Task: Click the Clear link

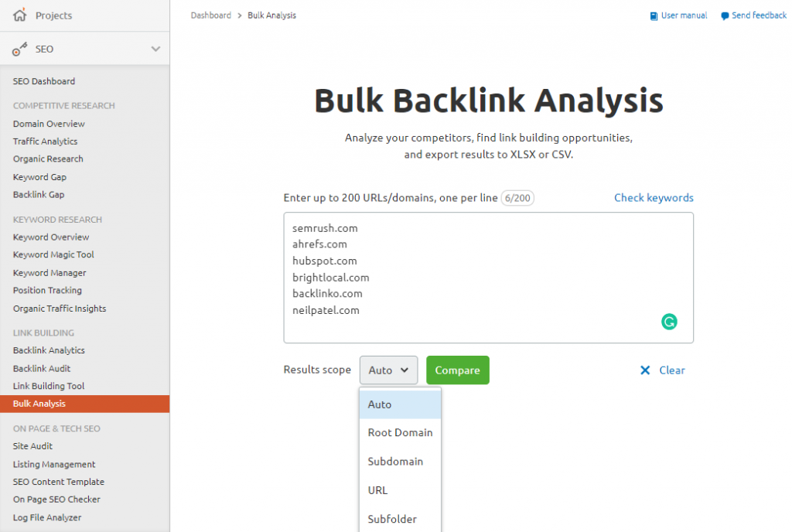Action: tap(672, 370)
